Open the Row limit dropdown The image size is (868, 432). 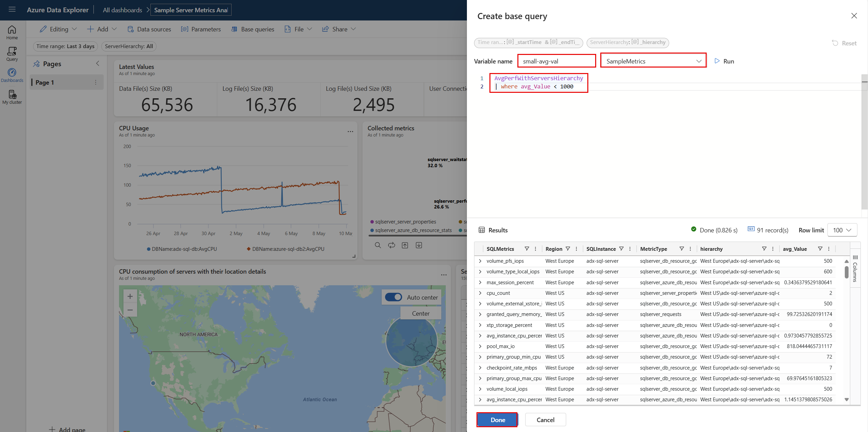click(x=842, y=230)
